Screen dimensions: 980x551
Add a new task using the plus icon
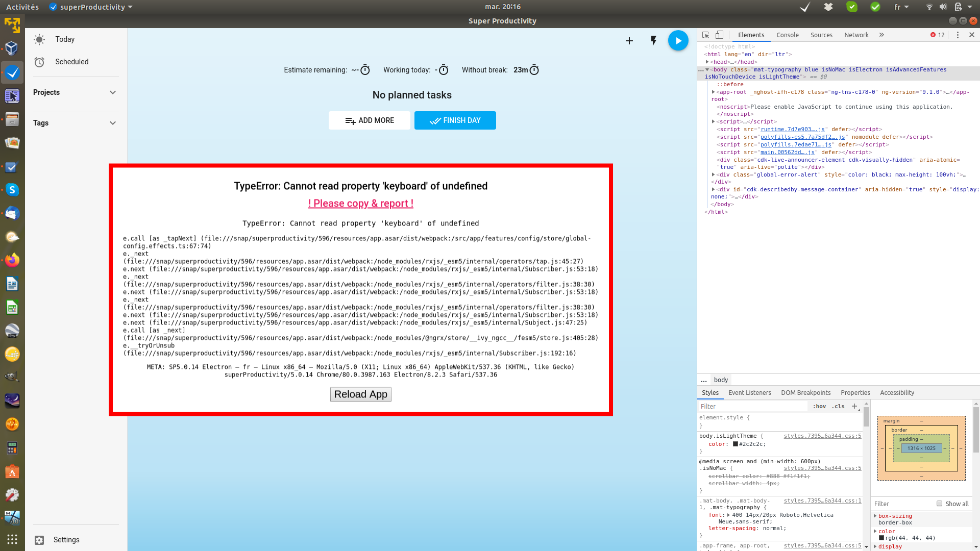point(629,41)
